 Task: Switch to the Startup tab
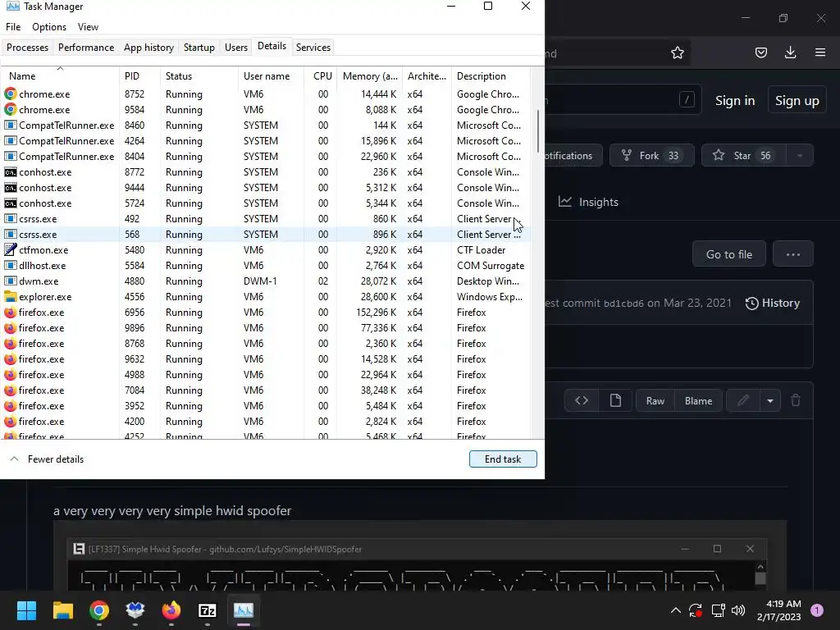[199, 47]
